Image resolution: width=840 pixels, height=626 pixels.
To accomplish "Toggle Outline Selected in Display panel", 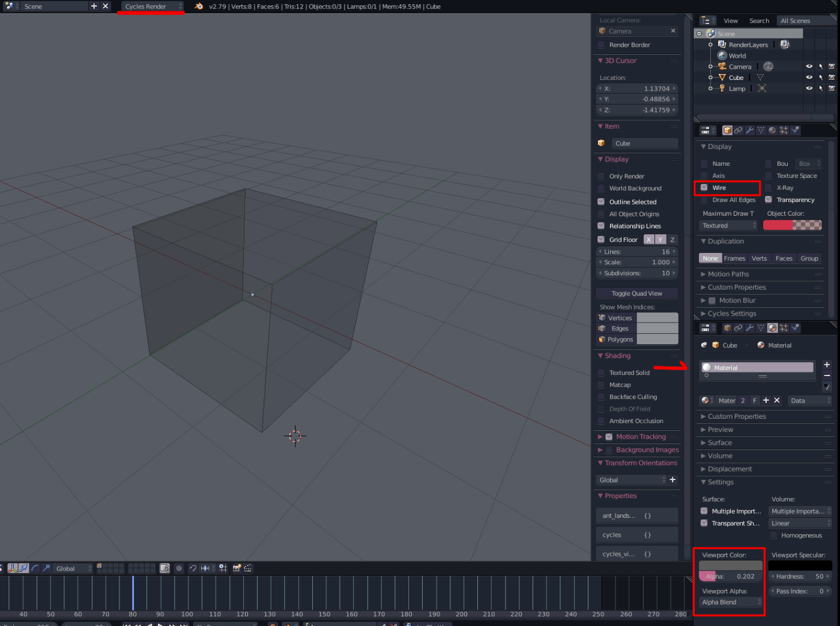I will pos(602,201).
